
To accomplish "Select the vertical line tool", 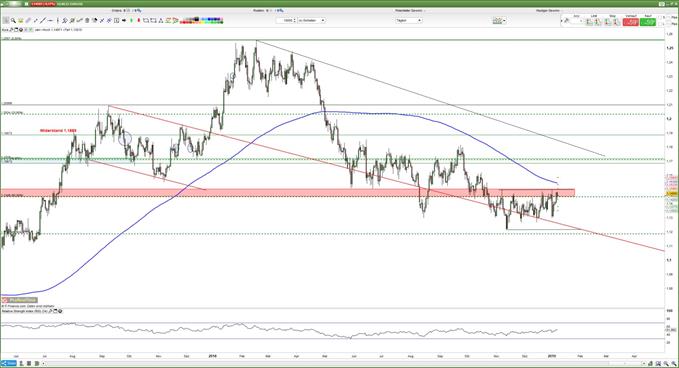I will click(58, 20).
